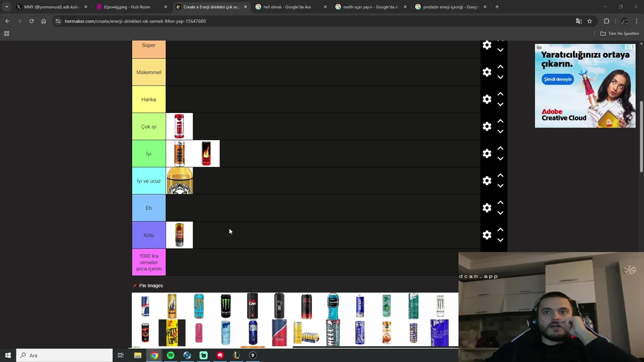Click the Süper tier color label

point(148,49)
